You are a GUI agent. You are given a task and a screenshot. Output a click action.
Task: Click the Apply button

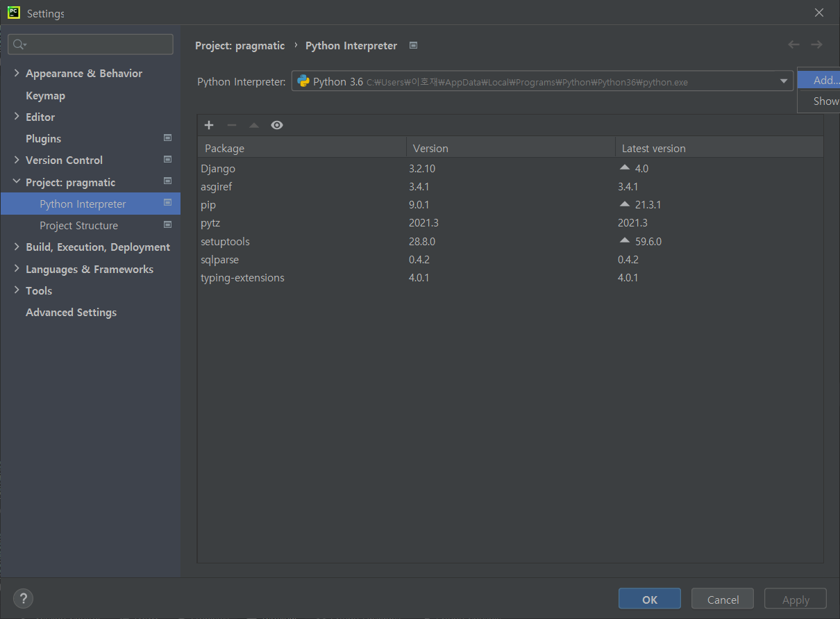(x=796, y=600)
